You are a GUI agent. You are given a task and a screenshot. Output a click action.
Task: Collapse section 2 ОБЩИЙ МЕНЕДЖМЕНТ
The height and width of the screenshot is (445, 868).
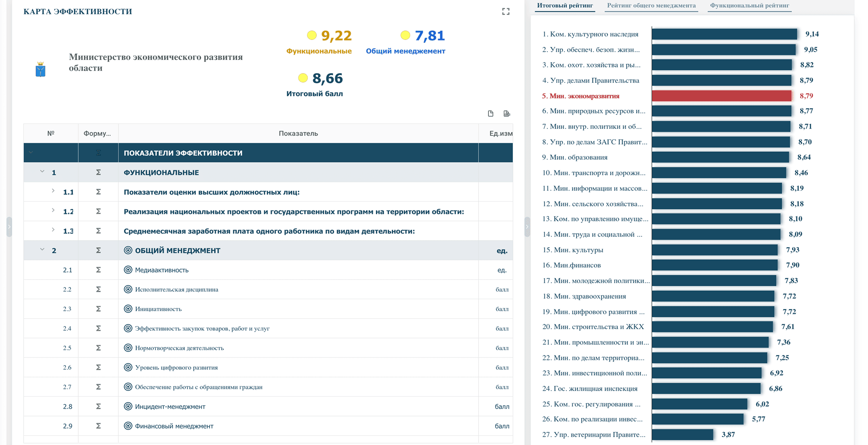tap(42, 249)
